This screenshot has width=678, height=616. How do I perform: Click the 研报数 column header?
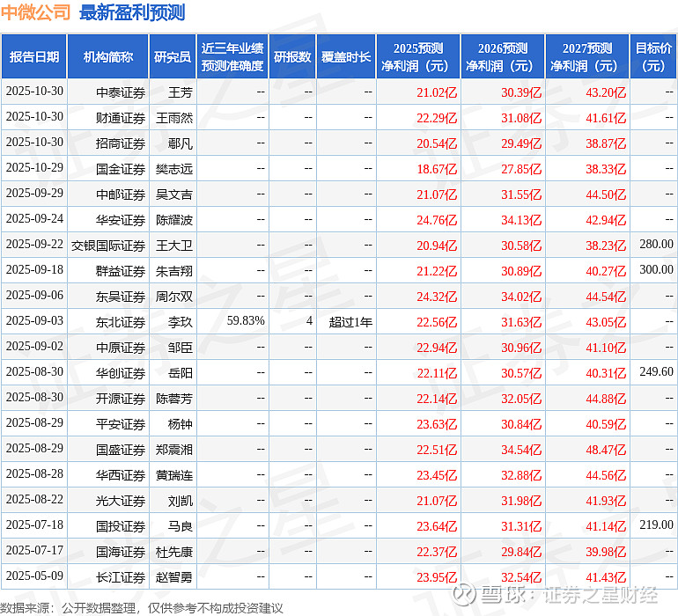[x=292, y=56]
